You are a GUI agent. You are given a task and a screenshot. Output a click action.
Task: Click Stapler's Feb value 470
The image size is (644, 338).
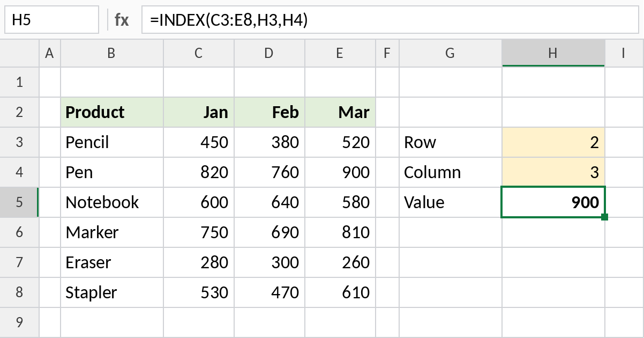269,292
